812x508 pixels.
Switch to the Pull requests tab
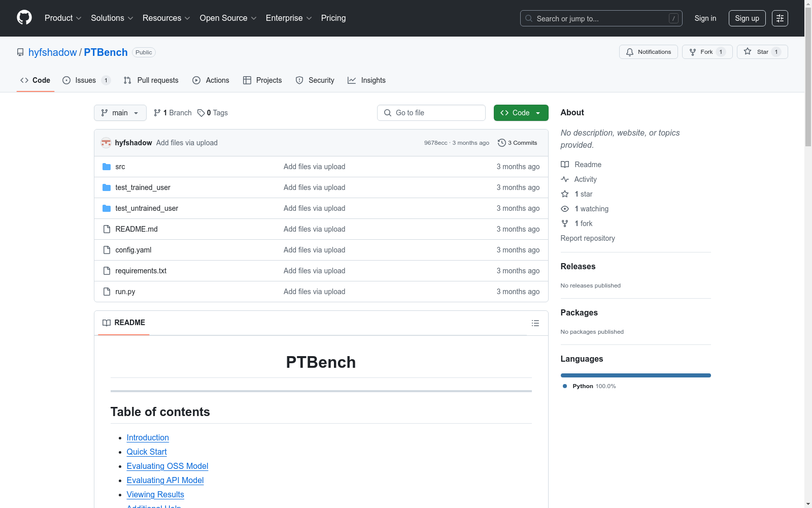151,80
